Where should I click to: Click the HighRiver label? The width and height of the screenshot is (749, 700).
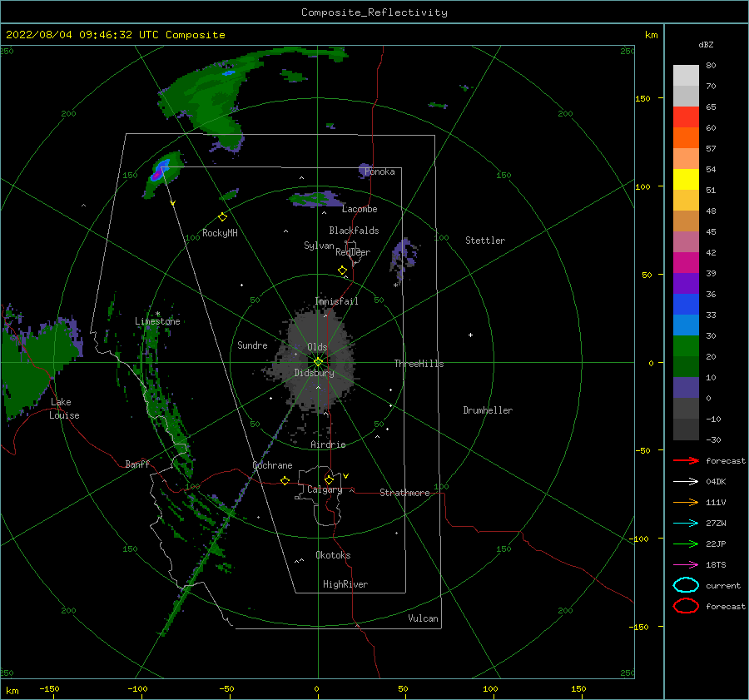click(x=345, y=584)
